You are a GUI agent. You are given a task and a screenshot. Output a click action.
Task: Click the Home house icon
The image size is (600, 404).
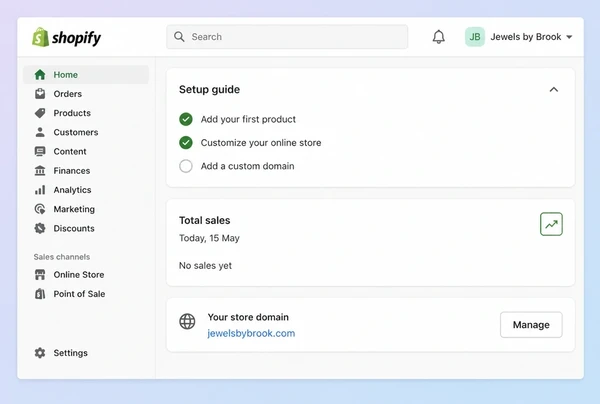point(40,75)
